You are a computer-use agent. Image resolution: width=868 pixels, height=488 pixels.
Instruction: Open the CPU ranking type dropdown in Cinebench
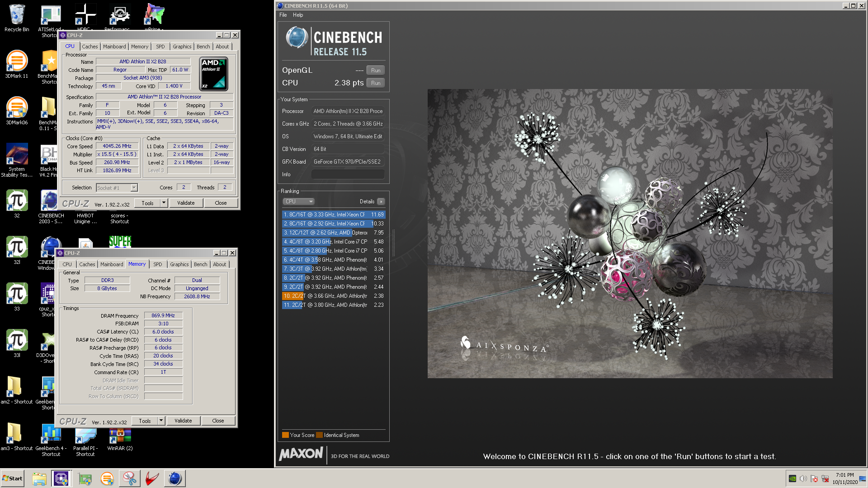[298, 202]
